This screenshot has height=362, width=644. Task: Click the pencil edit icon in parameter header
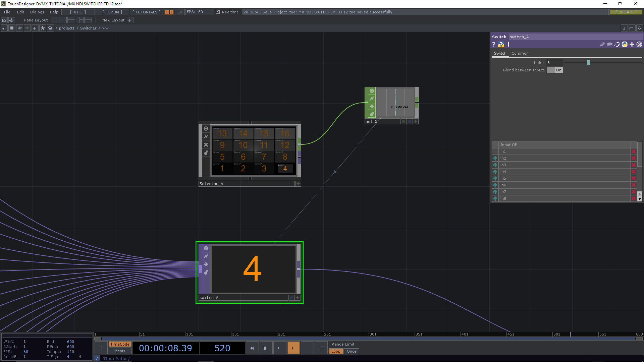(x=602, y=44)
